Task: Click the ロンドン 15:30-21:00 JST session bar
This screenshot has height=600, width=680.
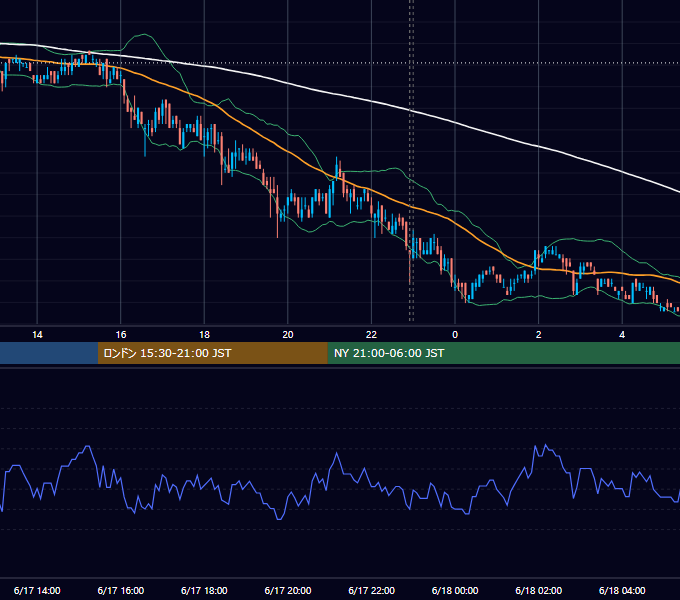Action: point(212,353)
